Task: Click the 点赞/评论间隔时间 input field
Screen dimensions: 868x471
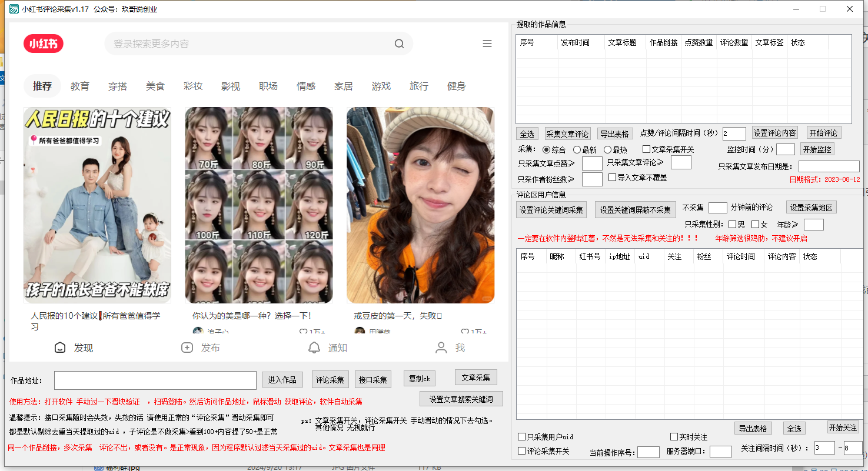Action: [x=734, y=133]
